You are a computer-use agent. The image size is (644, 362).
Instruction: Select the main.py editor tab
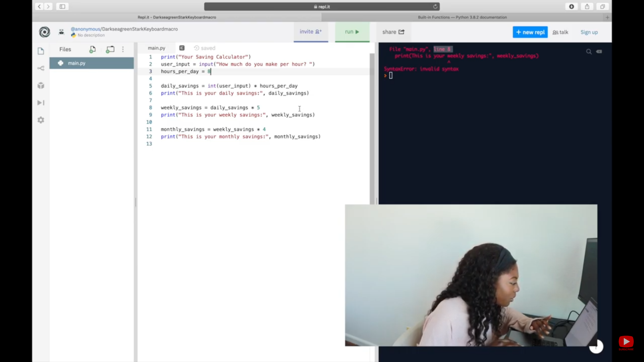tap(156, 48)
